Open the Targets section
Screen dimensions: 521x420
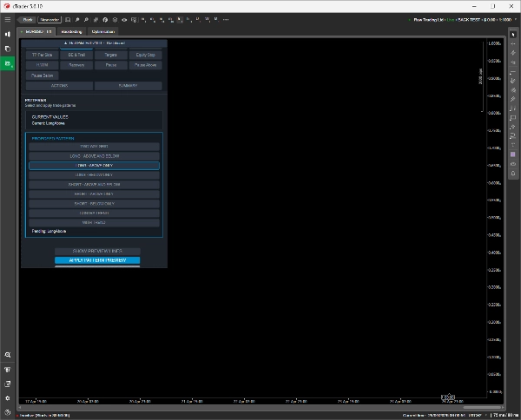coord(111,55)
